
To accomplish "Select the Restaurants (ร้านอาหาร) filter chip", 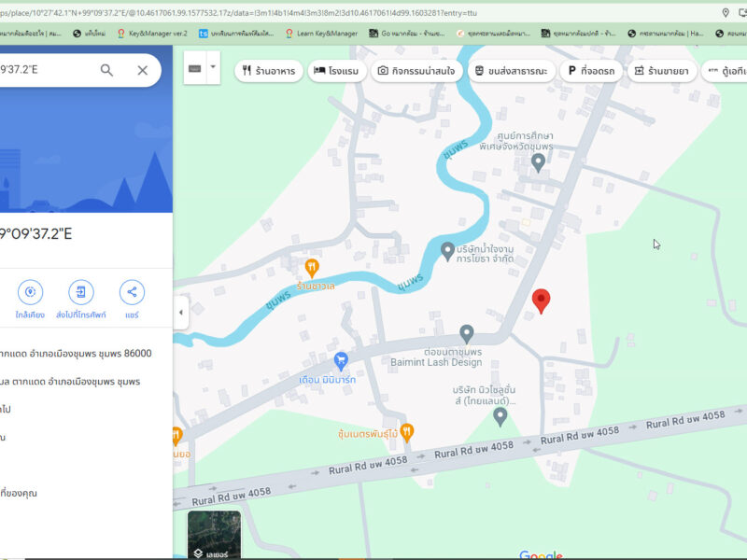I will tap(268, 70).
